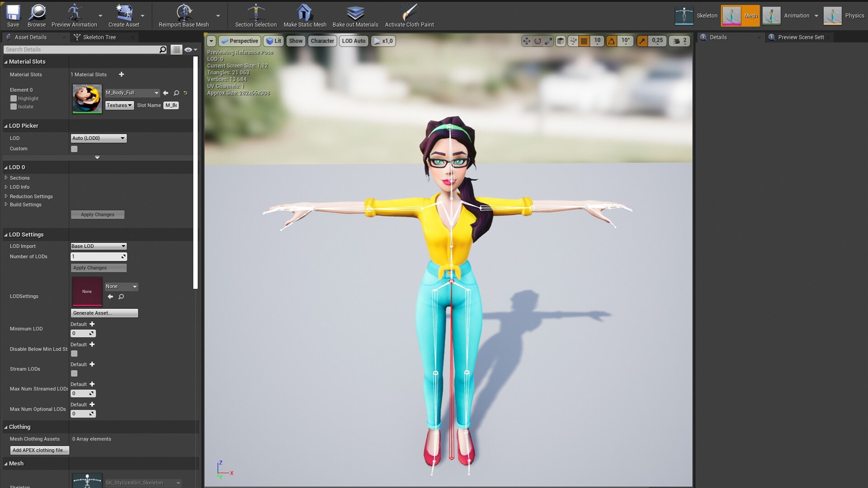The height and width of the screenshot is (488, 868).
Task: Enable the Highlight checkbox for Element 0
Action: tap(14, 98)
